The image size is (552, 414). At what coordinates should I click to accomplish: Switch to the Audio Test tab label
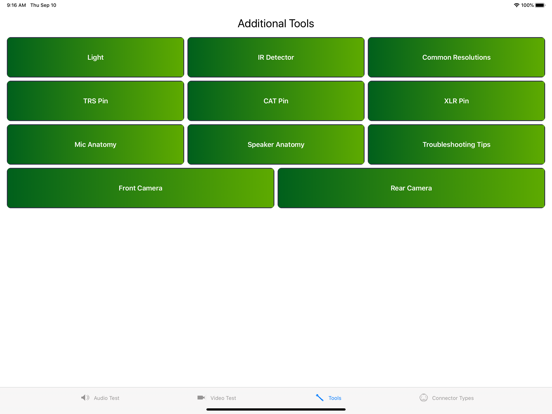click(x=106, y=398)
